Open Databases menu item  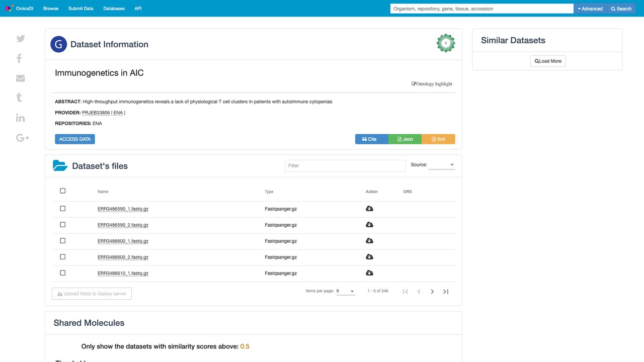[x=114, y=9]
